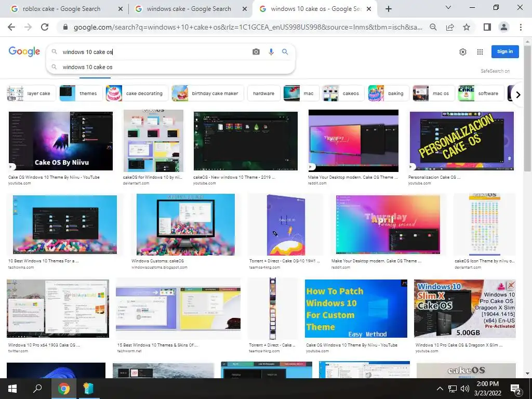The image size is (532, 399).
Task: Close the roblox cake tab
Action: [121, 9]
